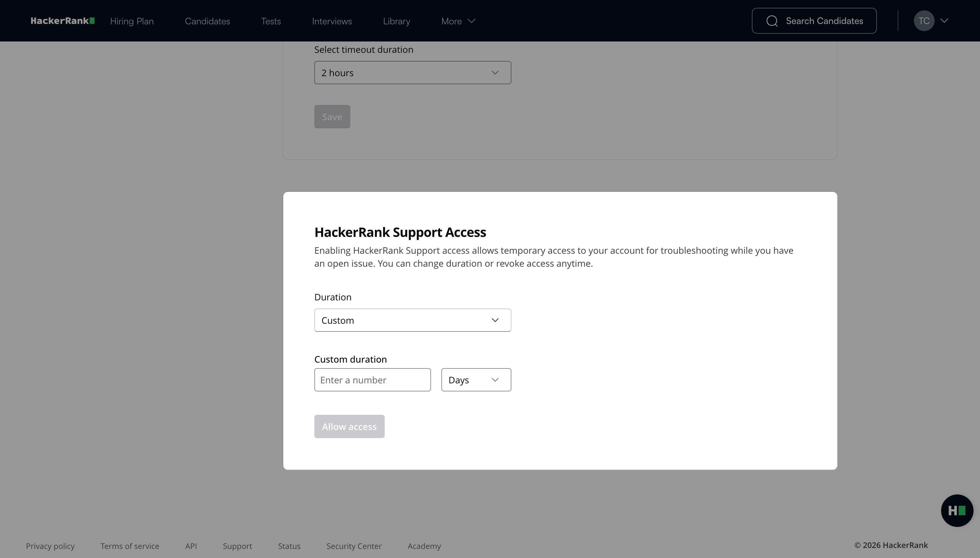Open the More navigation dropdown

click(x=458, y=21)
